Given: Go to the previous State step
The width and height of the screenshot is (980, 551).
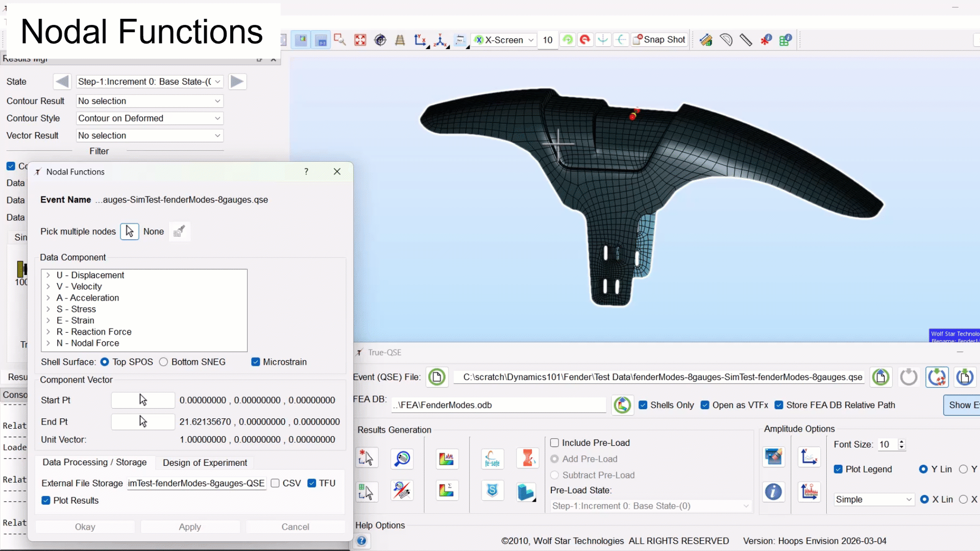Looking at the screenshot, I should click(x=62, y=82).
